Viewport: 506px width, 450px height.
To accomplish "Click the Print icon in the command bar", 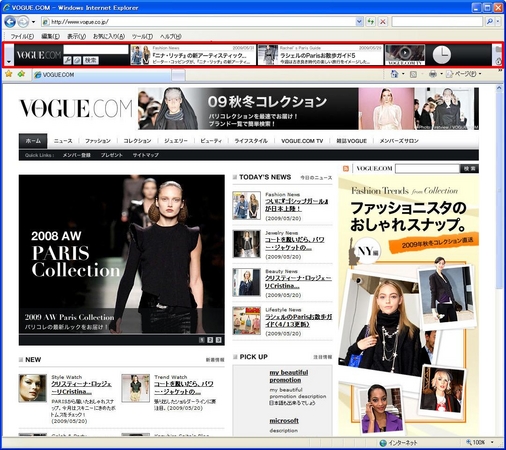I will click(x=433, y=74).
